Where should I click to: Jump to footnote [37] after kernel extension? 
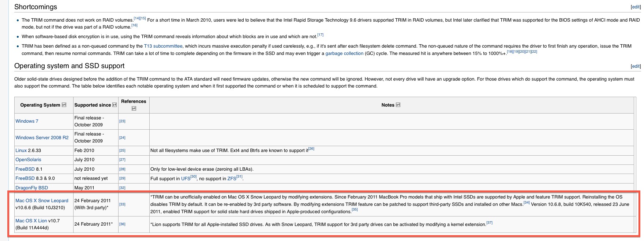pos(489,223)
